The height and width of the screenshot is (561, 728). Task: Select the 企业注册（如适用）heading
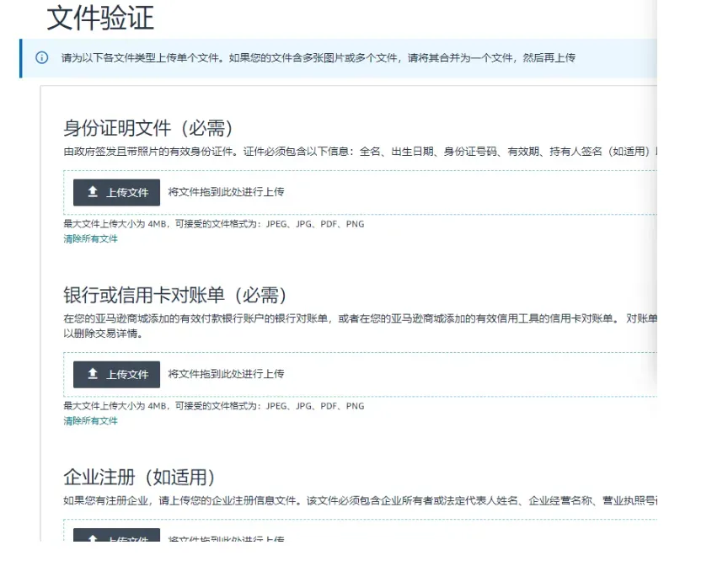(139, 477)
